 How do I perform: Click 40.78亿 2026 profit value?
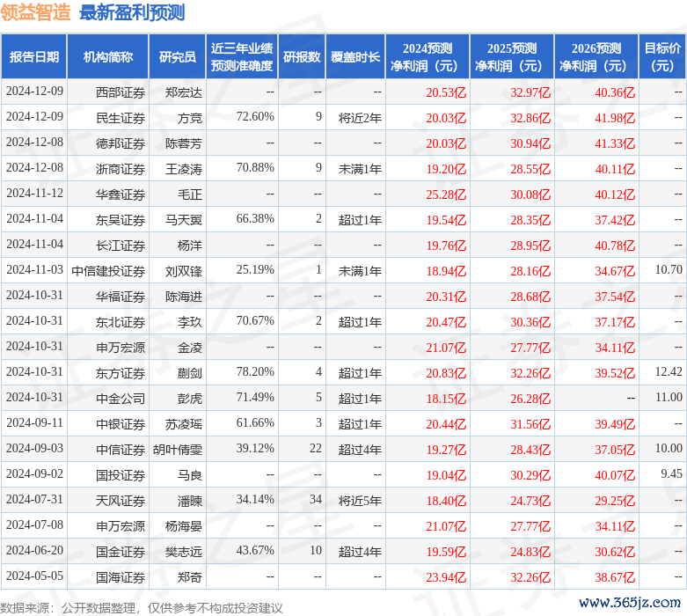point(615,246)
